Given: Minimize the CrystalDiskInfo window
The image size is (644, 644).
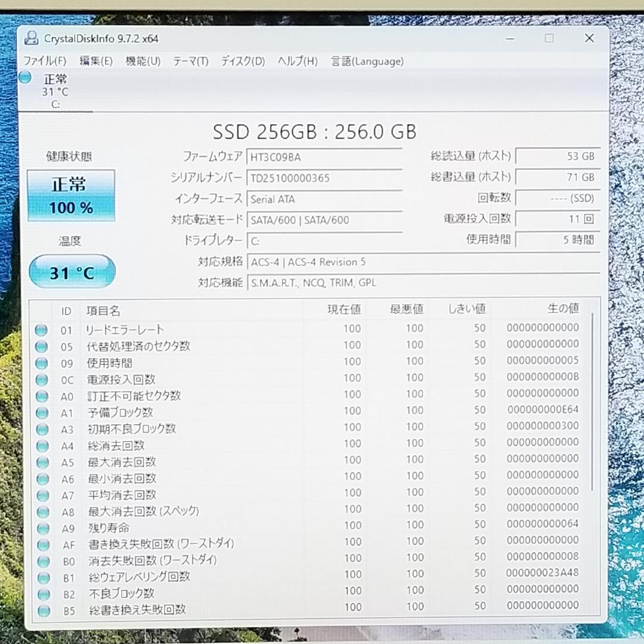Looking at the screenshot, I should 510,39.
